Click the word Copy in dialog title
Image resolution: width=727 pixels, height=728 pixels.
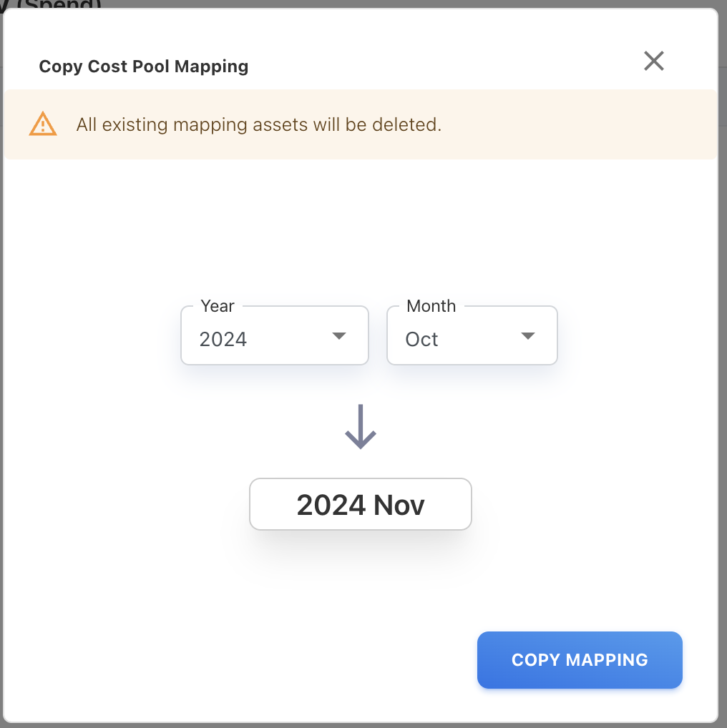pos(61,67)
